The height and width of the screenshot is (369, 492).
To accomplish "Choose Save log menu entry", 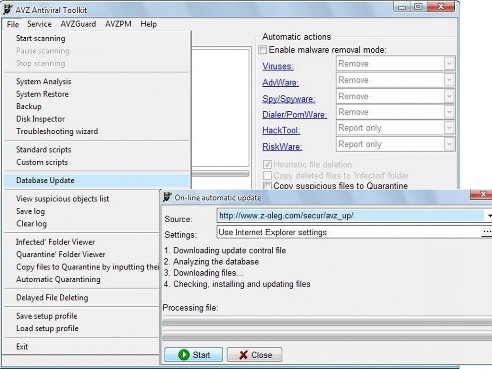I will tap(82, 211).
